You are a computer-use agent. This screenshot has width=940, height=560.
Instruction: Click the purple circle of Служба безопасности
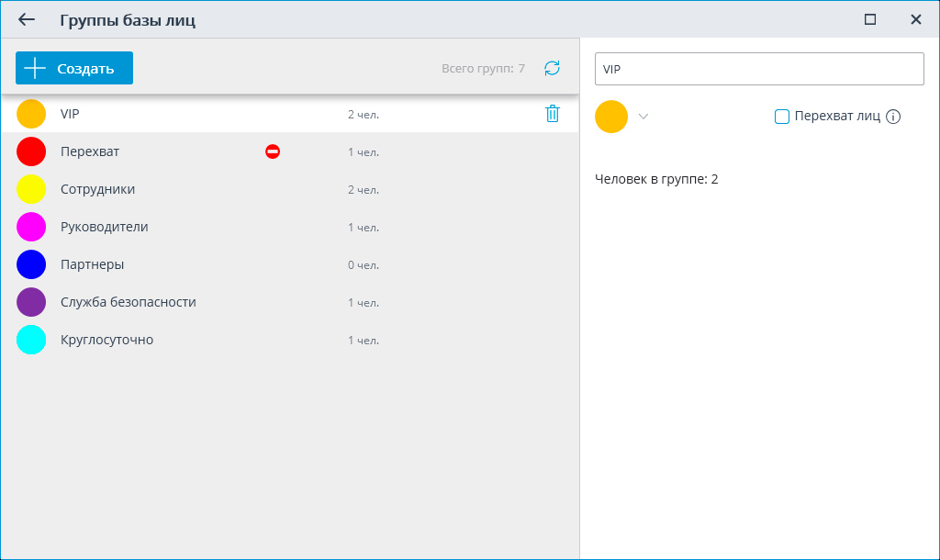[x=31, y=302]
